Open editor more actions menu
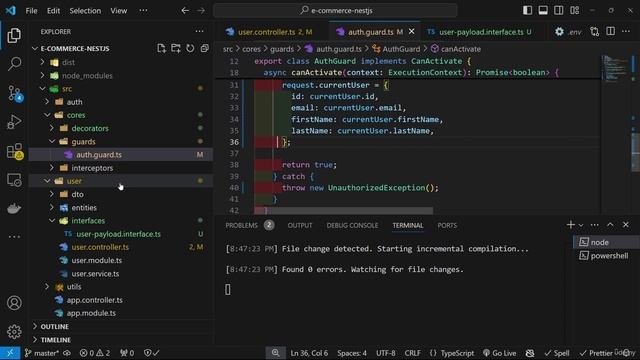Screen dimensions: 640x360 [x=626, y=31]
